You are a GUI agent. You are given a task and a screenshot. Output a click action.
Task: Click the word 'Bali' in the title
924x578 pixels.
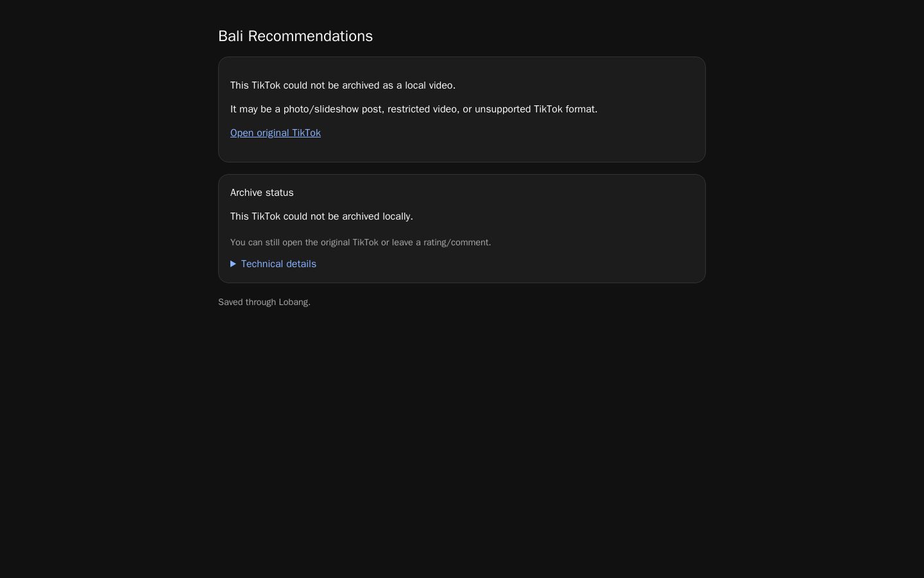pyautogui.click(x=230, y=36)
